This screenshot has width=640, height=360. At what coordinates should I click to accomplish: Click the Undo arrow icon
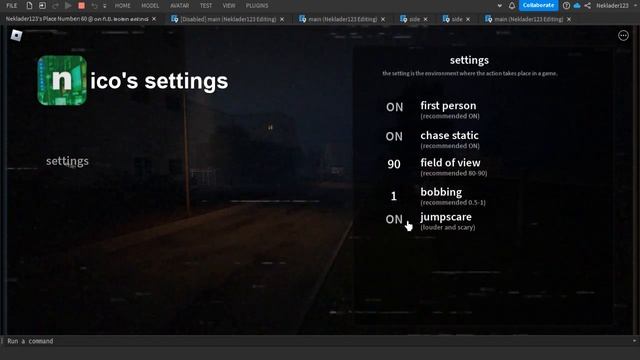[95, 6]
